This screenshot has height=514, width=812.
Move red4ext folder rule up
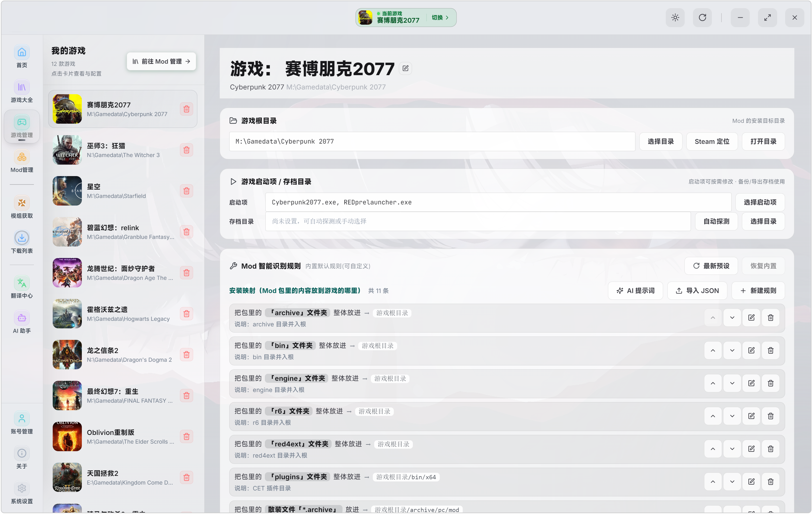point(713,449)
